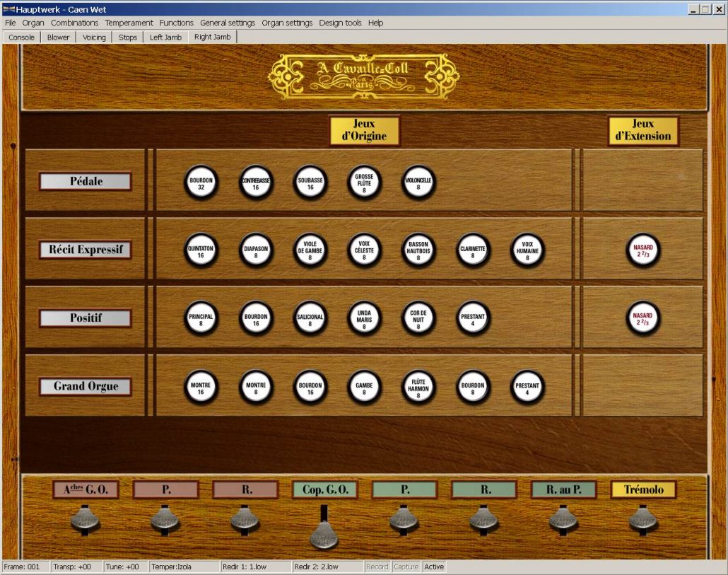Click the Transp: +00 status field
The height and width of the screenshot is (575, 728).
[x=76, y=567]
